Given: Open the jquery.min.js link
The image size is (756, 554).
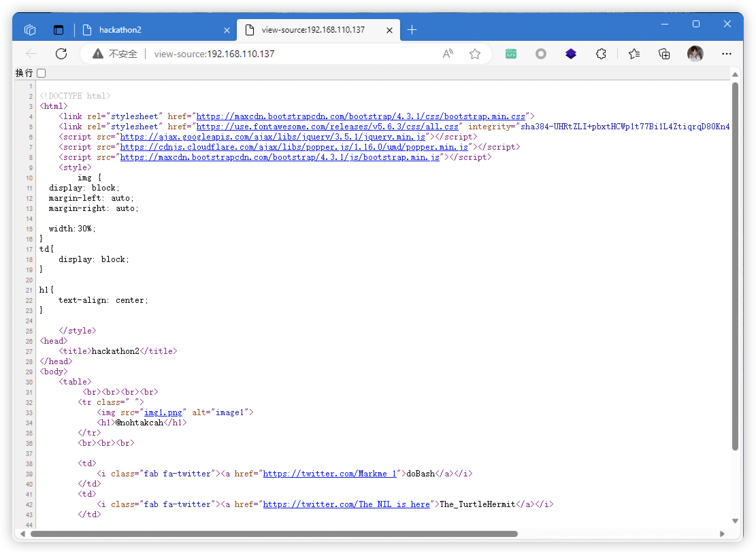Looking at the screenshot, I should [273, 137].
